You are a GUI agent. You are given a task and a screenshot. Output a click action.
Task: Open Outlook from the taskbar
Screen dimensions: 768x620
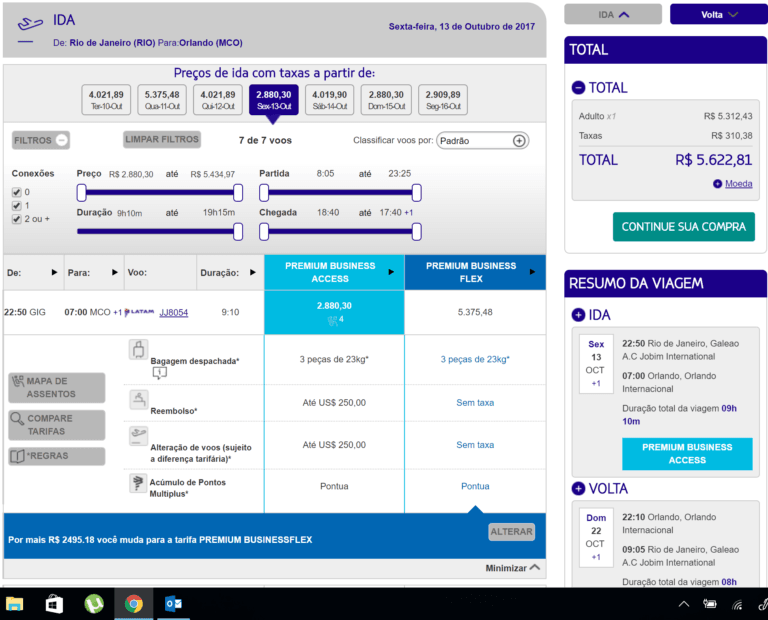[x=173, y=604]
